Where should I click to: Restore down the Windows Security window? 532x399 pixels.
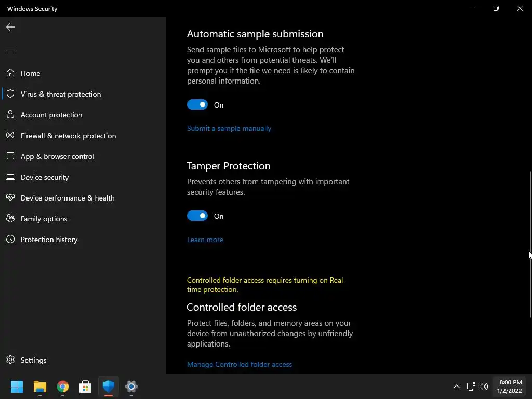point(496,8)
